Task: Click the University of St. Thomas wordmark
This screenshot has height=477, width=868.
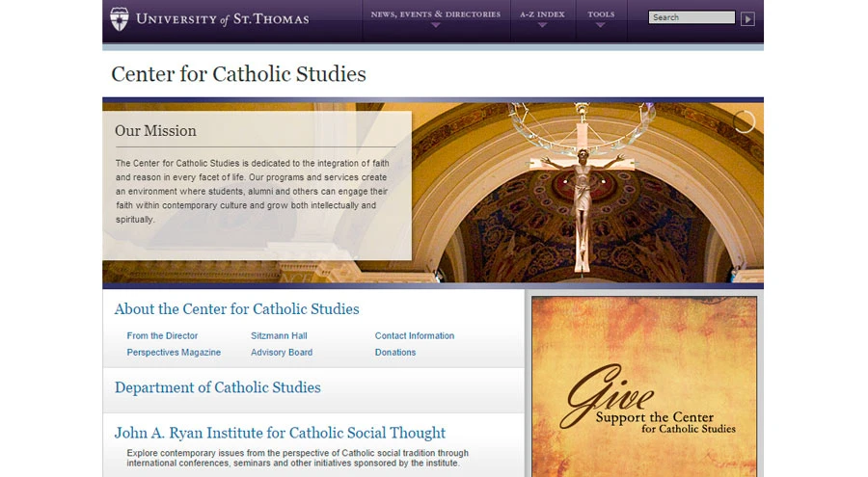Action: [x=222, y=18]
